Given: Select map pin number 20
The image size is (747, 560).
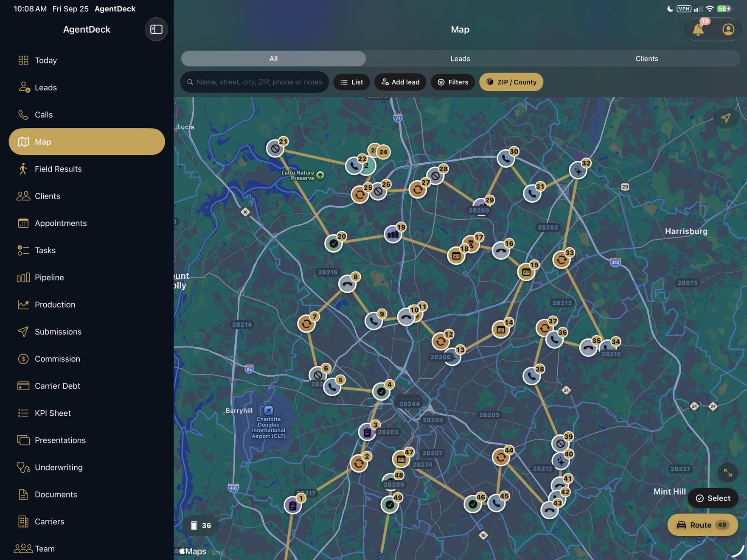Looking at the screenshot, I should 334,243.
